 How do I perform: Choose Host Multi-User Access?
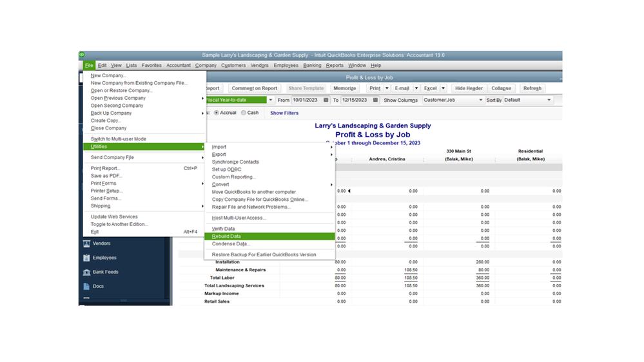point(270,218)
